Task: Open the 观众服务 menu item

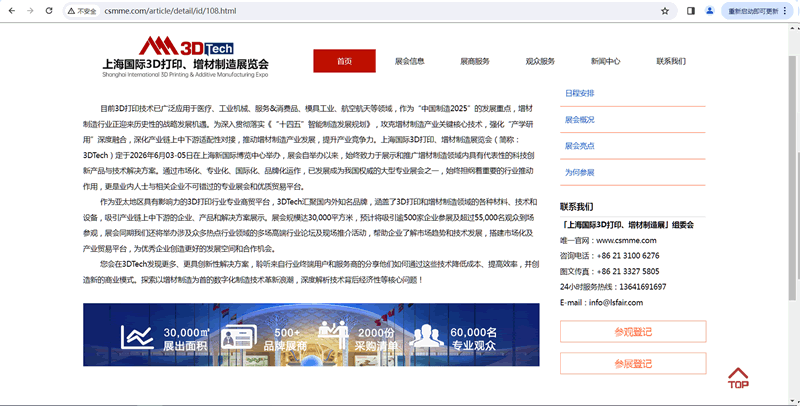Action: 540,61
